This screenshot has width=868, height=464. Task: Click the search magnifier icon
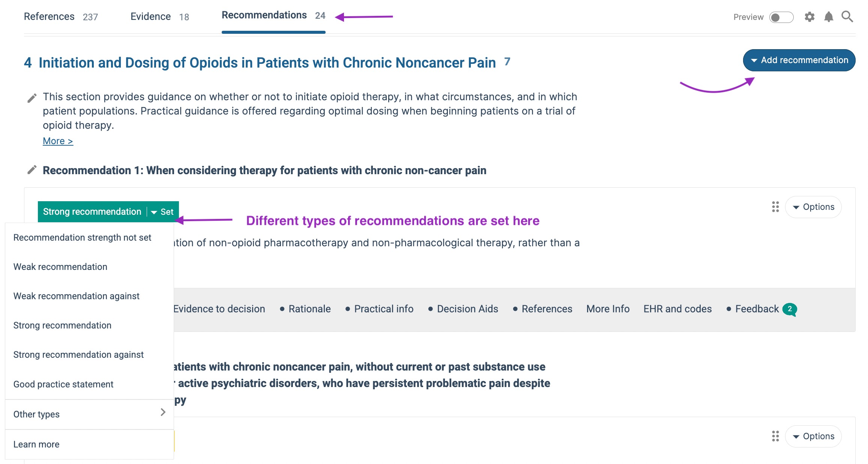click(x=847, y=17)
